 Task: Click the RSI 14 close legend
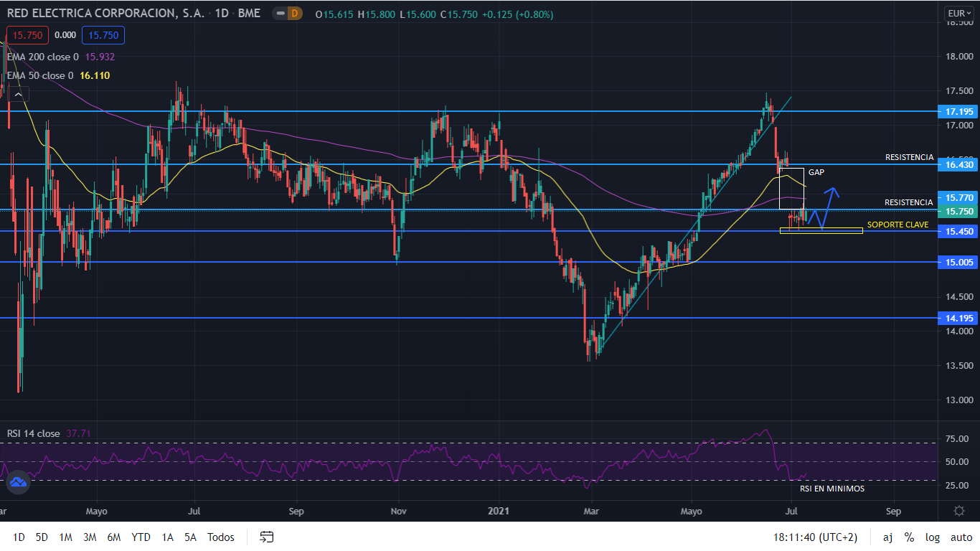tap(34, 433)
